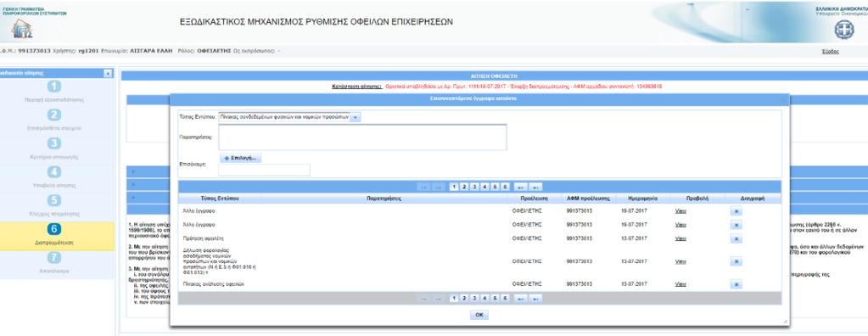Select highlighted step 6 Διαπραγμάτευση icon

[53, 229]
